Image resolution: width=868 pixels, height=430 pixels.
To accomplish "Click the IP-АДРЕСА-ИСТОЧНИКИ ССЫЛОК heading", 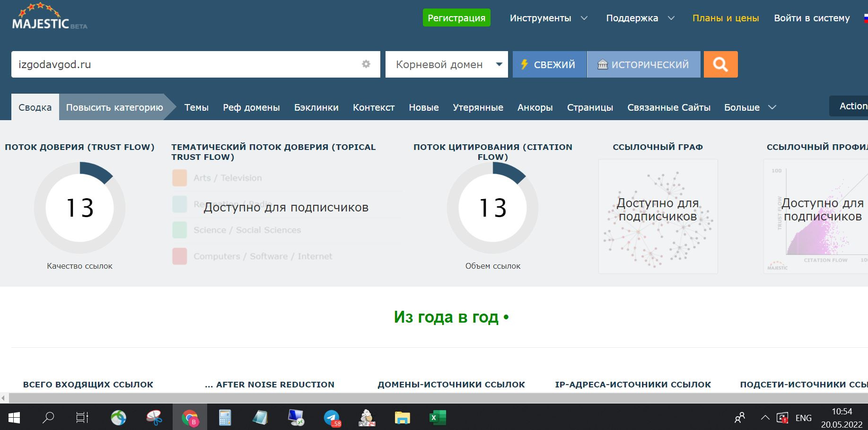I will coord(633,385).
